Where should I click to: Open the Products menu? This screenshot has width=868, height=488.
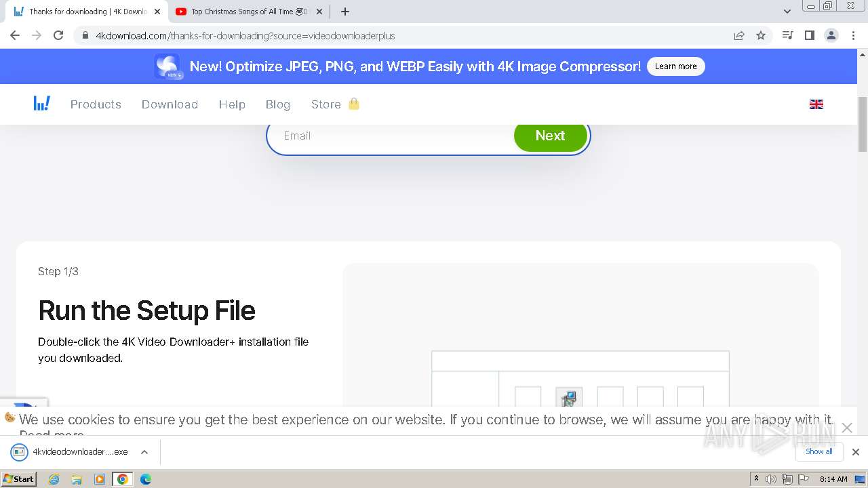point(96,104)
